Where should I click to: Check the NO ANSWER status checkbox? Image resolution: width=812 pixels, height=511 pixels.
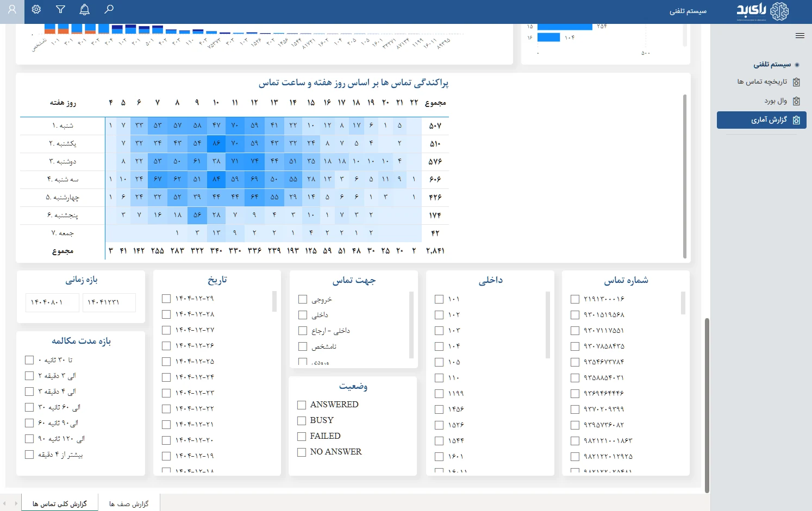click(x=302, y=452)
